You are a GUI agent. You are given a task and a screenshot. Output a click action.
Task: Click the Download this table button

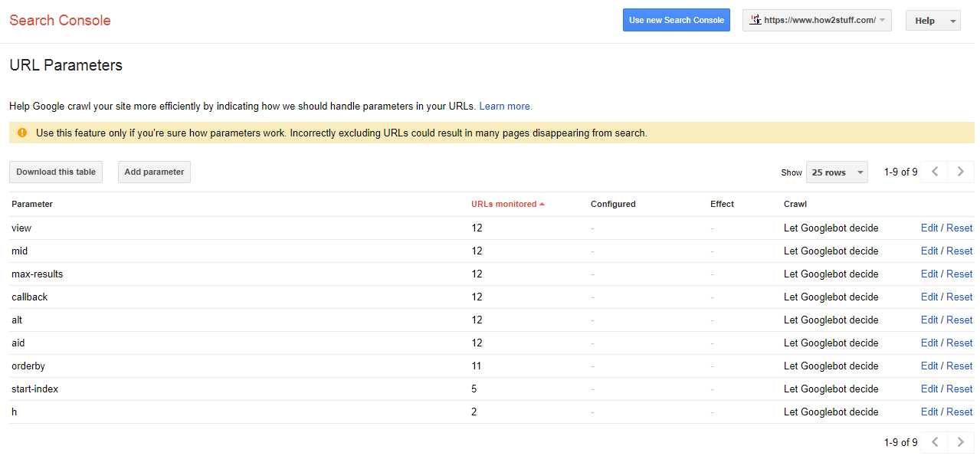tap(56, 172)
